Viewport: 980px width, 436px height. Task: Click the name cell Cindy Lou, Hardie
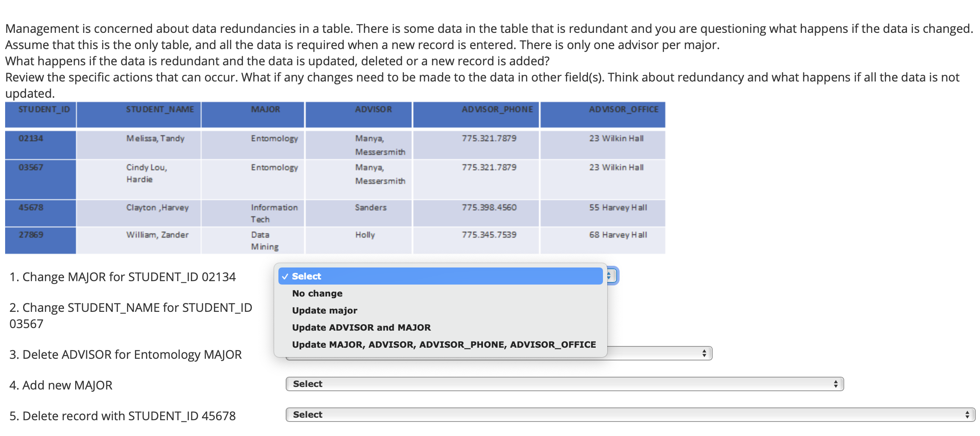[x=139, y=179]
